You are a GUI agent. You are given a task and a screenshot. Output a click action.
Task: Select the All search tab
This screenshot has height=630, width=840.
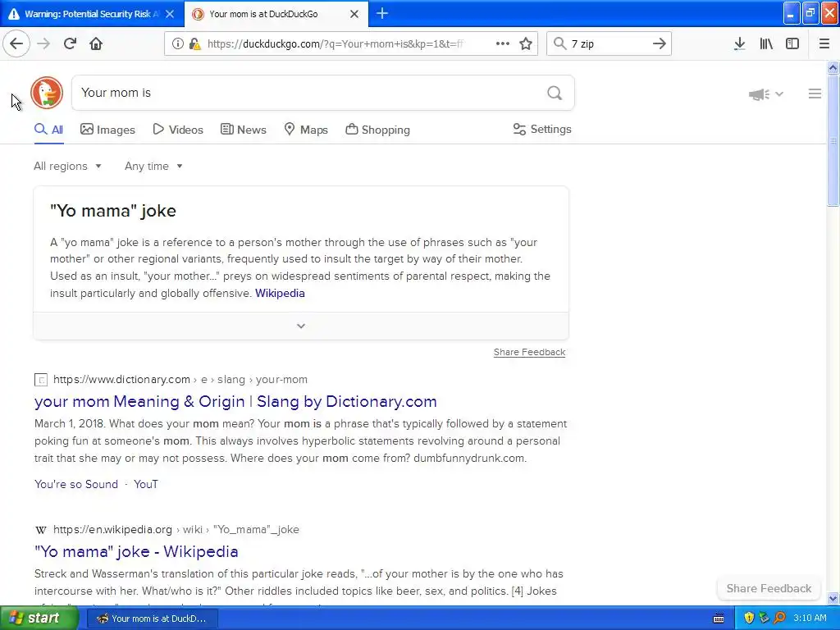point(48,130)
